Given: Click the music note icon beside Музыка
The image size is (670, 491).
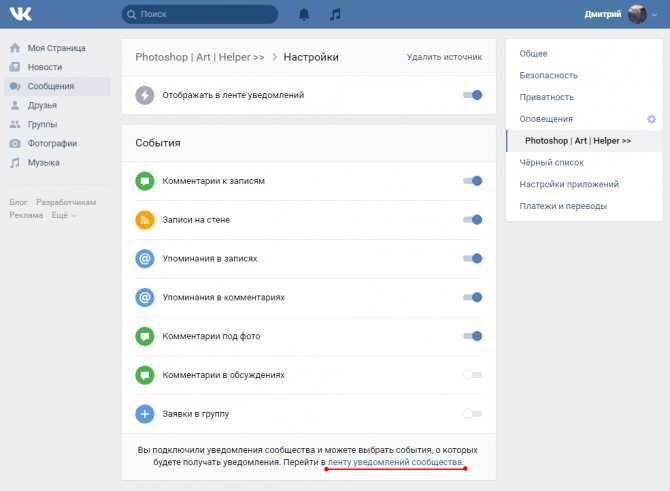Looking at the screenshot, I should tap(15, 162).
